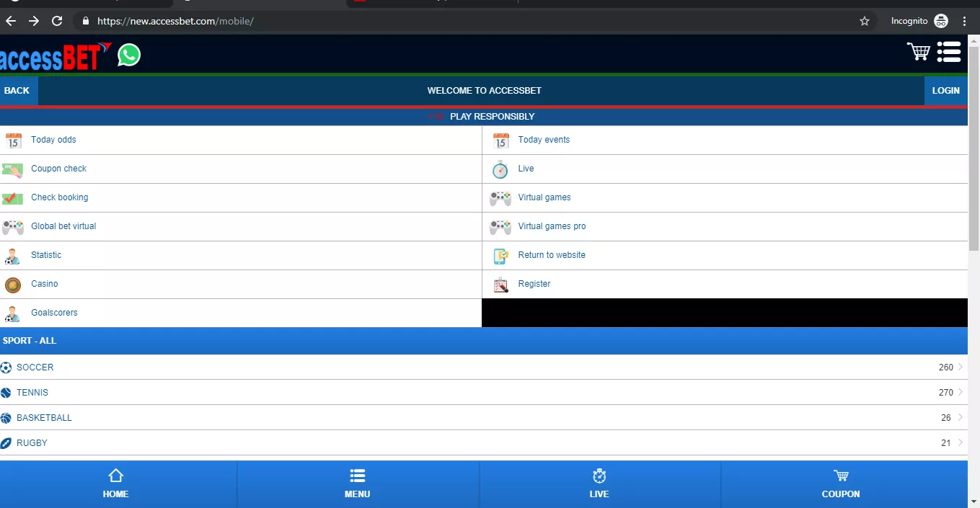Open the shopping cart icon
The image size is (980, 508).
[918, 52]
